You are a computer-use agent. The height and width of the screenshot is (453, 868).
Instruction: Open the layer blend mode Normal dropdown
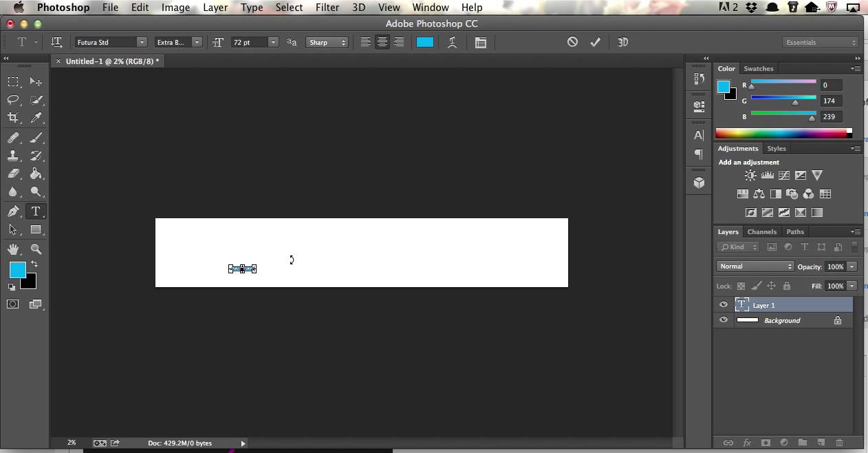[x=755, y=266]
